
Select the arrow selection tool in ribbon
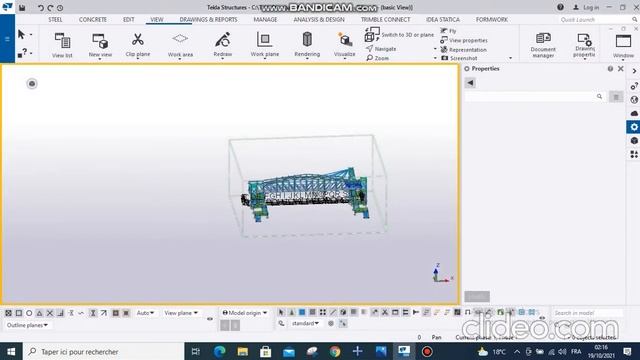(21, 34)
